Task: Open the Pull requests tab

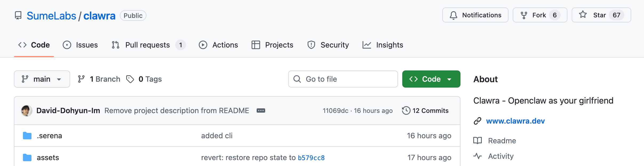Action: pos(148,45)
